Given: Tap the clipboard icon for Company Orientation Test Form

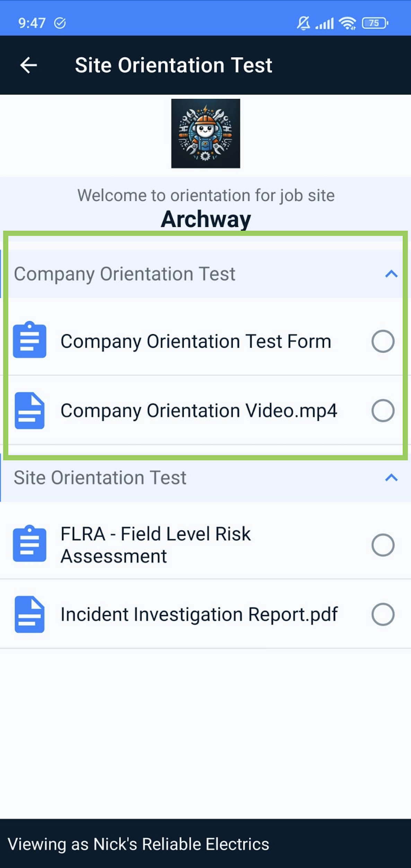Looking at the screenshot, I should [29, 340].
